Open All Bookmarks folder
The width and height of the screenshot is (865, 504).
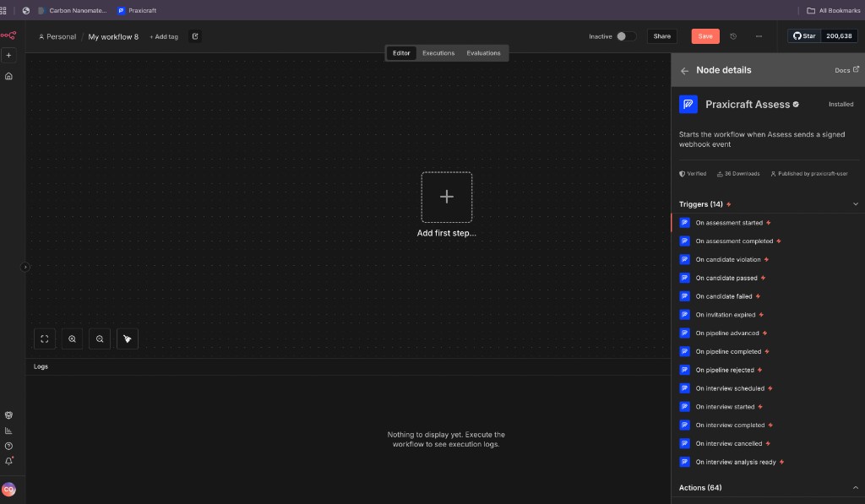point(833,10)
